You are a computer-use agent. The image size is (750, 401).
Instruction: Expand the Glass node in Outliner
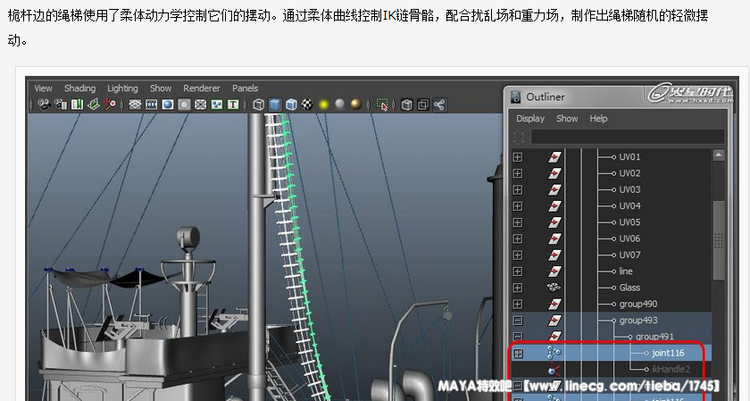coord(517,288)
